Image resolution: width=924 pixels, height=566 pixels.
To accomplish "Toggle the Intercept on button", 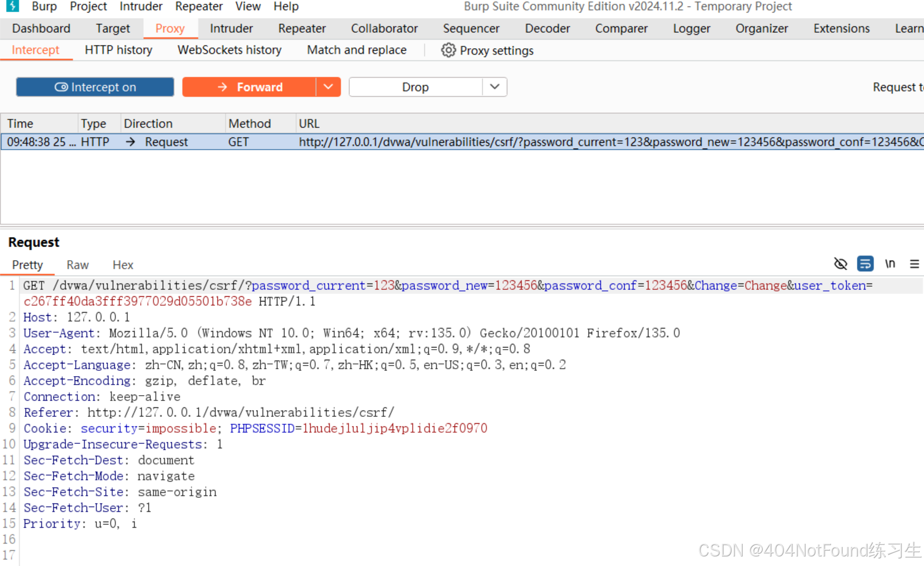I will 95,87.
